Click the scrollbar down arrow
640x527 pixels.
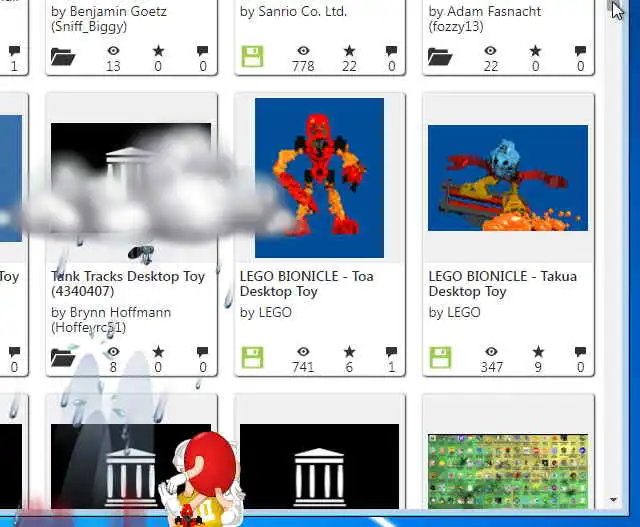[613, 500]
